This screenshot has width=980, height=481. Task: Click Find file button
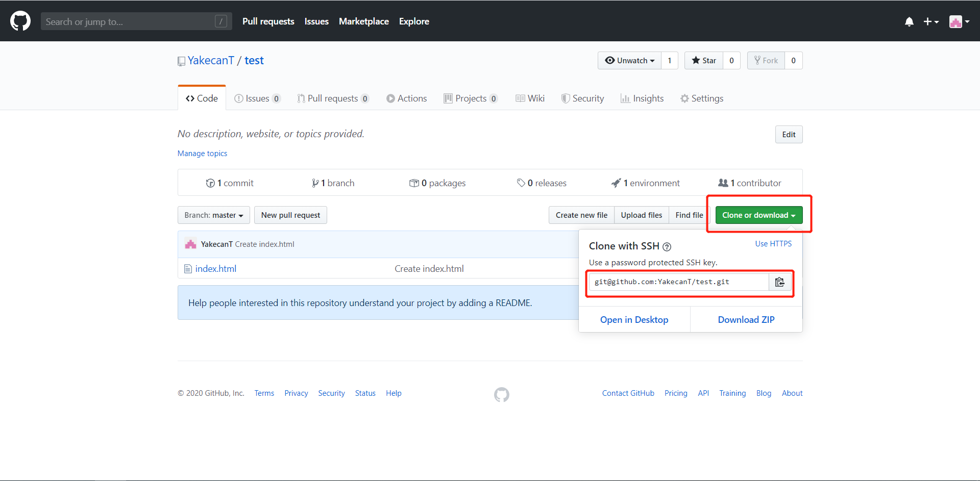(689, 215)
